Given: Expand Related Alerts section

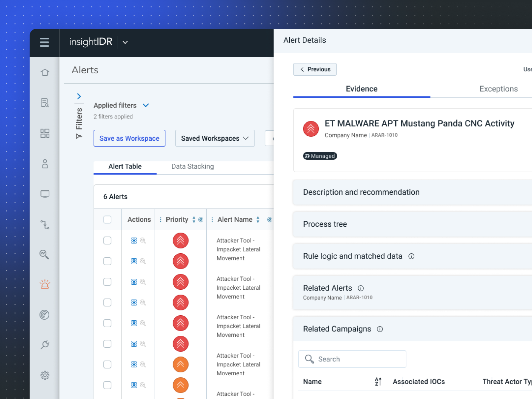Looking at the screenshot, I should pyautogui.click(x=412, y=293).
